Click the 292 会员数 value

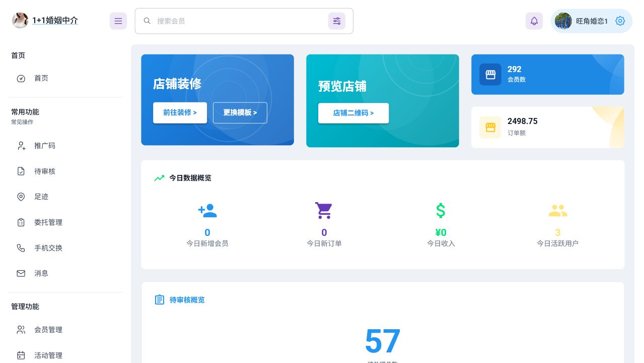point(514,70)
